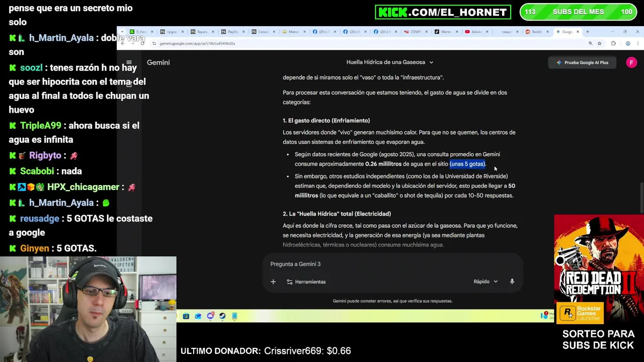The image size is (644, 362).
Task: Switch to the Reddit browser tab
Action: click(536, 32)
